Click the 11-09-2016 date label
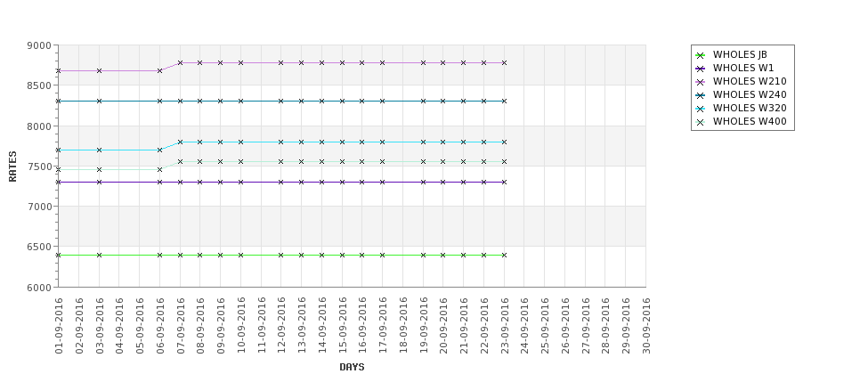This screenshot has width=868, height=382. (x=261, y=326)
